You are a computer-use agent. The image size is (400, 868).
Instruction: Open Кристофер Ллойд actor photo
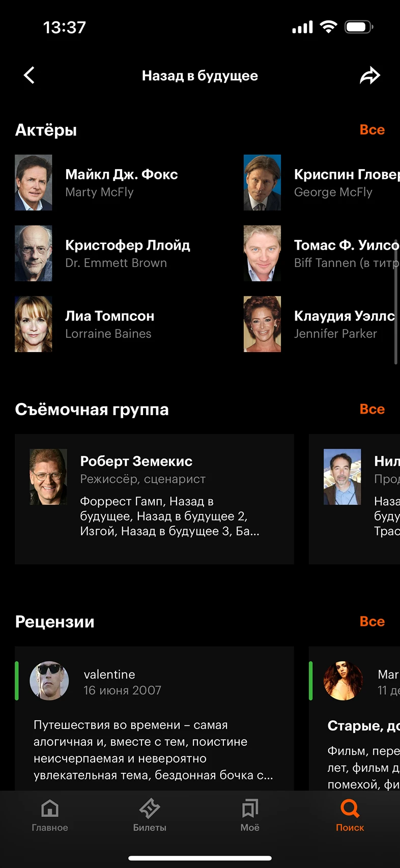click(34, 253)
